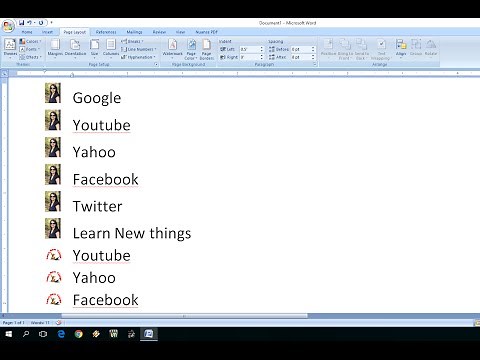Switch to the Insert tab
The image size is (480, 360).
pyautogui.click(x=47, y=32)
